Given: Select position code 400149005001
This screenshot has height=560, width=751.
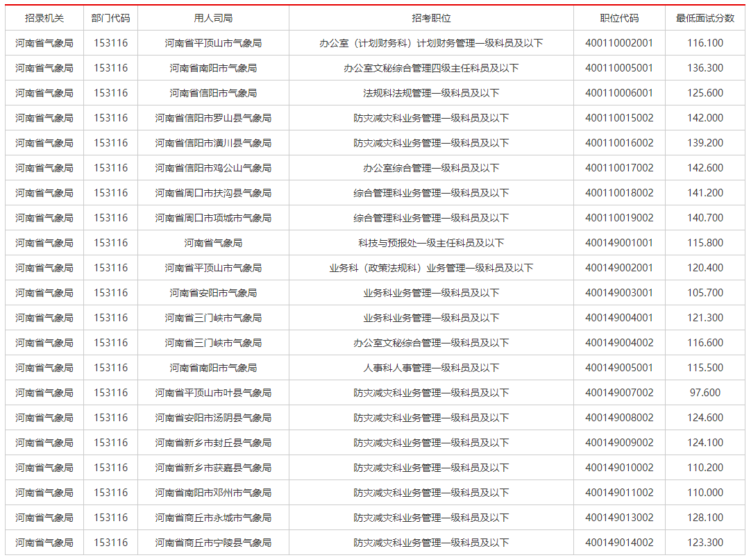Looking at the screenshot, I should pyautogui.click(x=619, y=368).
